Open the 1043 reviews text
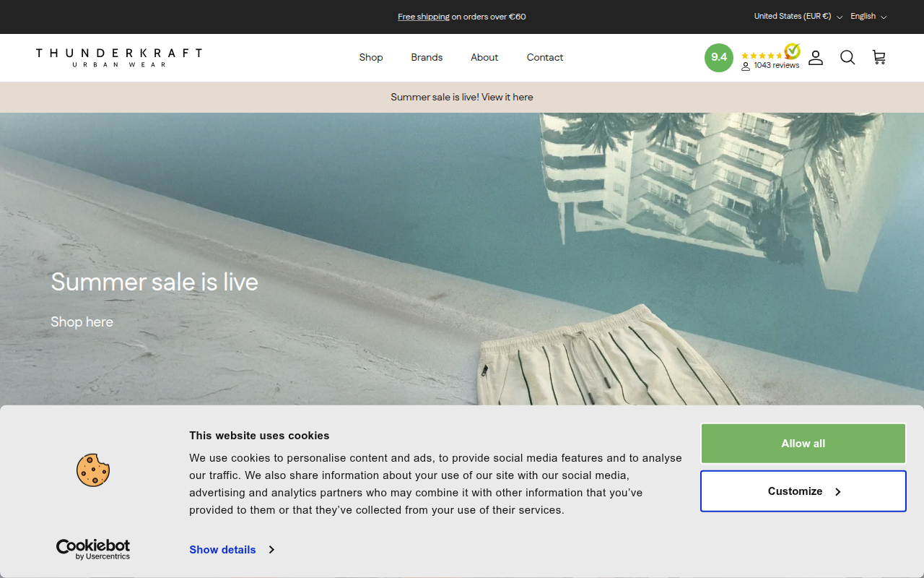Viewport: 924px width, 578px height. tap(777, 66)
